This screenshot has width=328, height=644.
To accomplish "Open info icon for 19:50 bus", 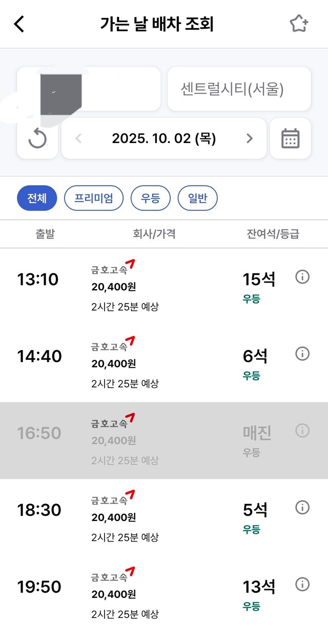I will coord(302,585).
